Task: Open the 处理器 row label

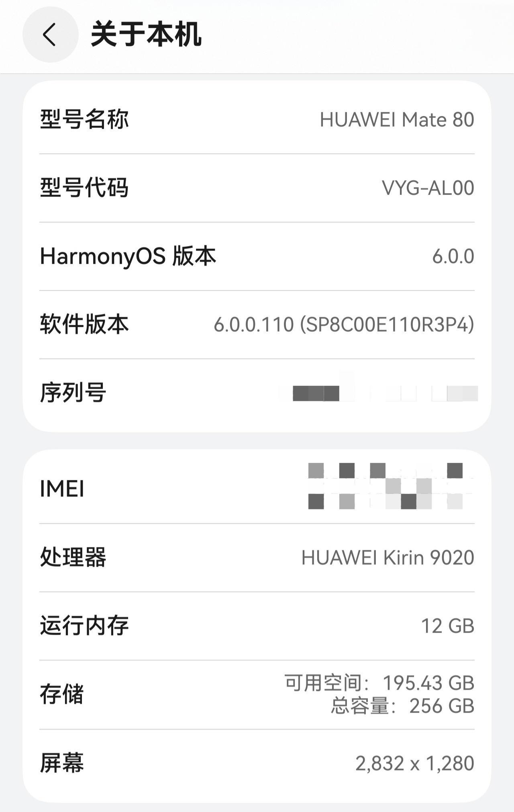Action: click(73, 557)
